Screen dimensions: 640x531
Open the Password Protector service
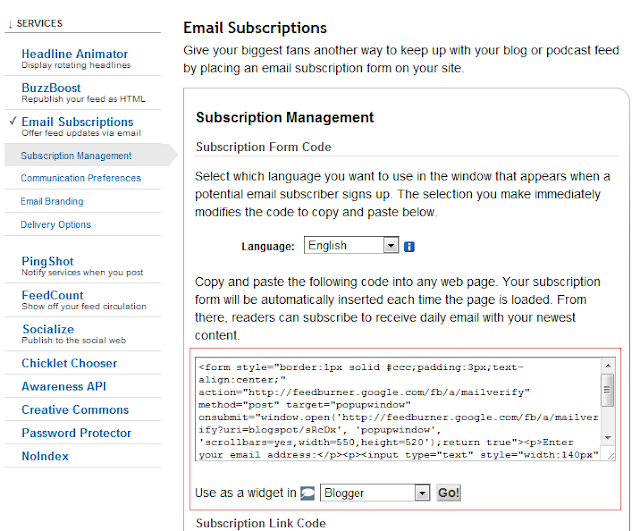76,433
